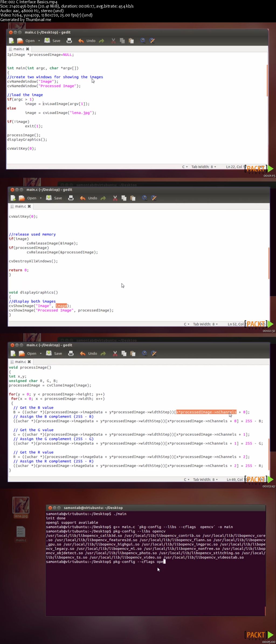Click Cut scissors in gedit showing processImage function
The width and height of the screenshot is (276, 644).
(115, 353)
